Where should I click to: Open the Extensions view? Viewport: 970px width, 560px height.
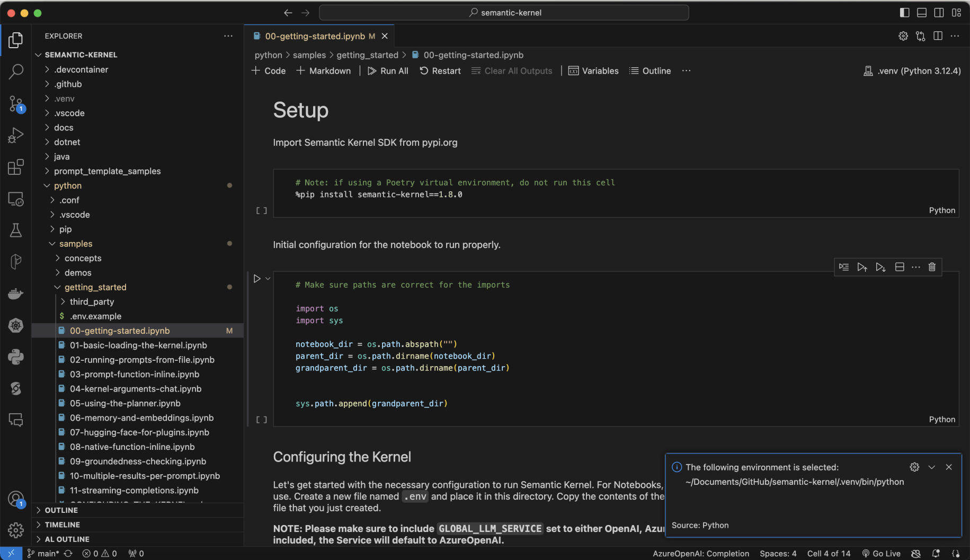16,167
